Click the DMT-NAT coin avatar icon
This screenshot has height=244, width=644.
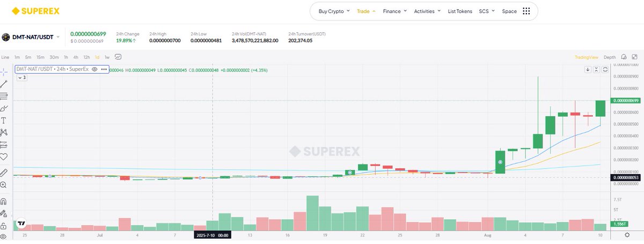pos(6,37)
